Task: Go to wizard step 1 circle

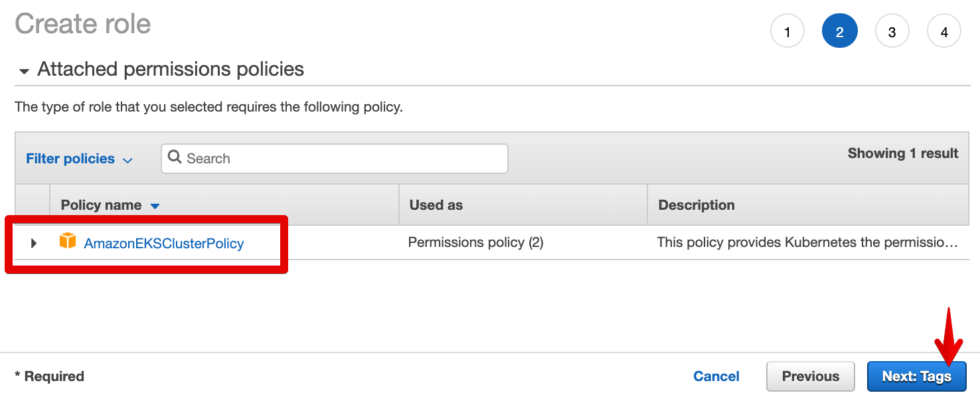Action: 787,32
